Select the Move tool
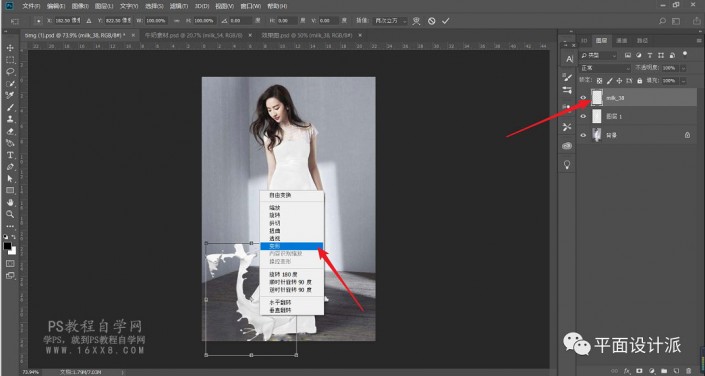The width and height of the screenshot is (705, 376). pos(10,48)
